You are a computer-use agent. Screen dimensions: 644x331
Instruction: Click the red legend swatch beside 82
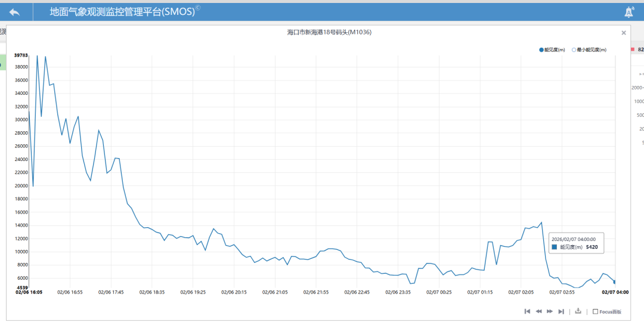coord(633,50)
